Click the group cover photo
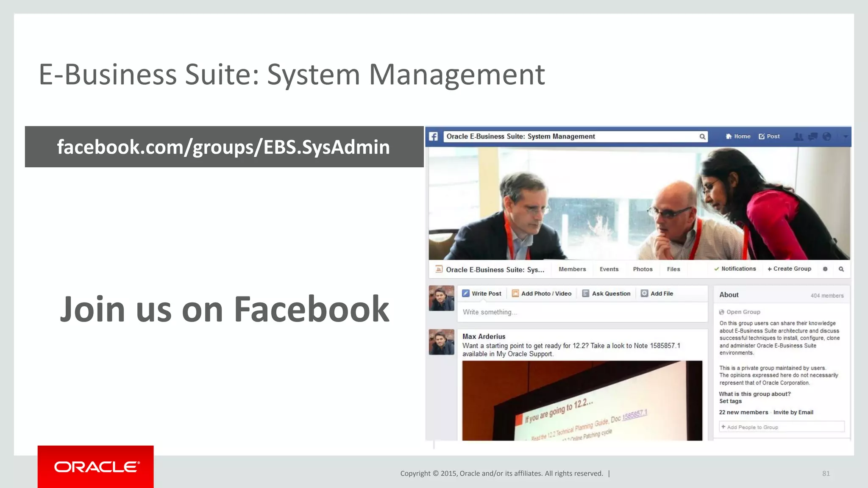868x488 pixels. pyautogui.click(x=639, y=203)
